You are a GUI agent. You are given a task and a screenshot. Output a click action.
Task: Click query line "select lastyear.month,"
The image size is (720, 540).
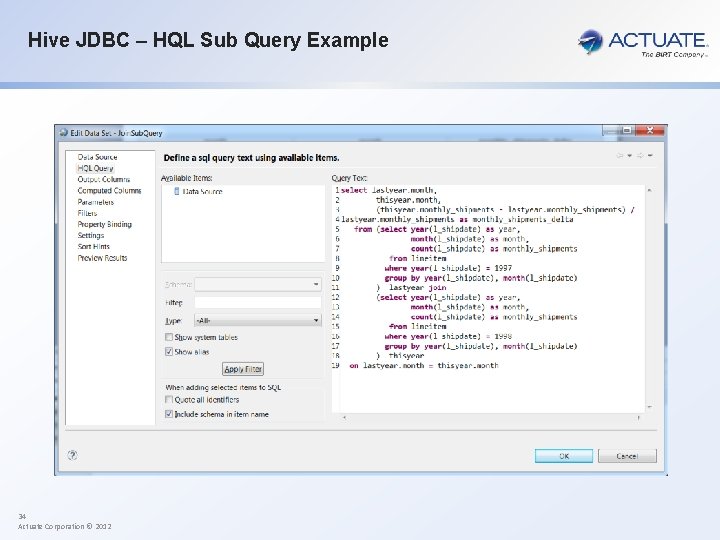pyautogui.click(x=388, y=190)
